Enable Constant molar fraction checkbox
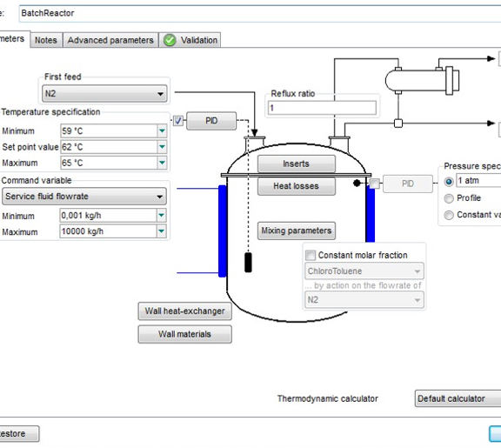The height and width of the screenshot is (448, 501). [311, 255]
